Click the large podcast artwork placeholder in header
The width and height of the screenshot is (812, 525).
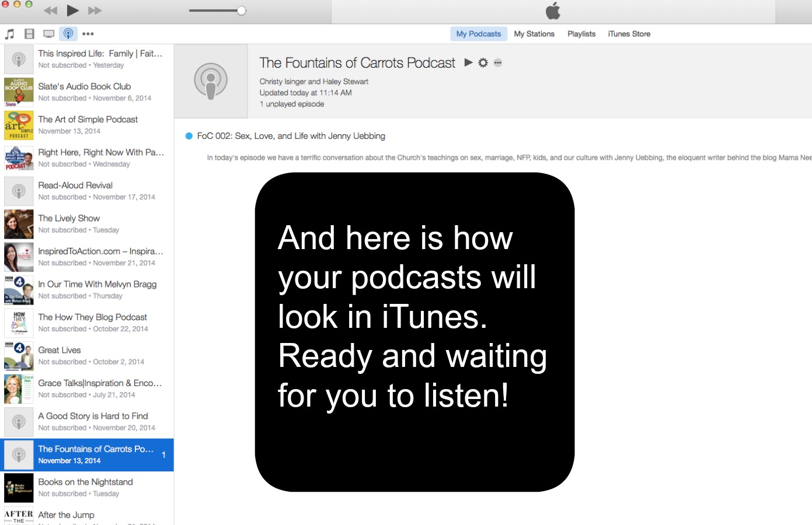(x=211, y=81)
